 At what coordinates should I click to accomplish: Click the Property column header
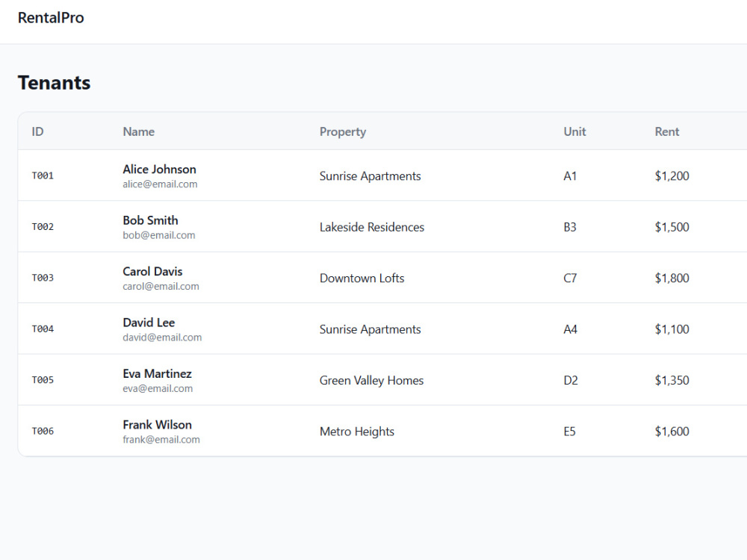343,132
